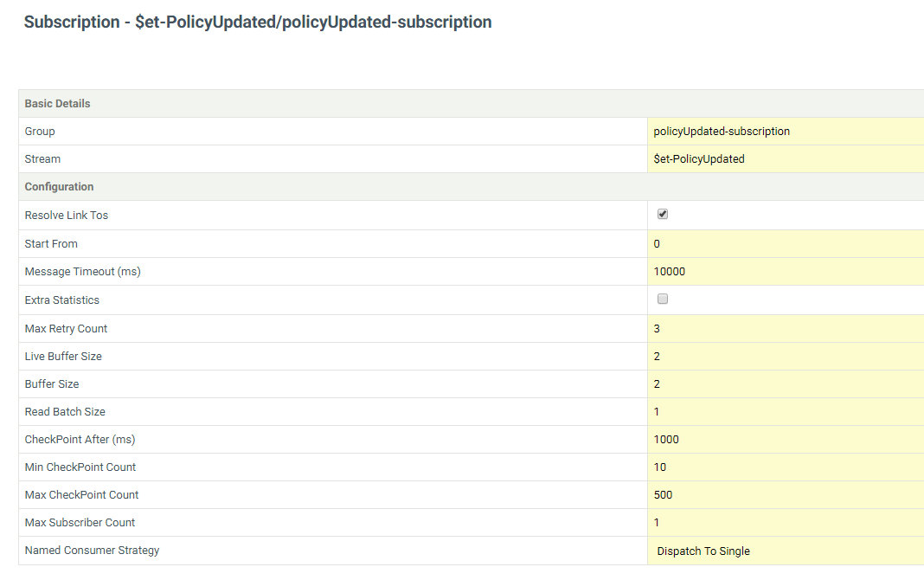Select the 10000 message timeout value

(671, 271)
